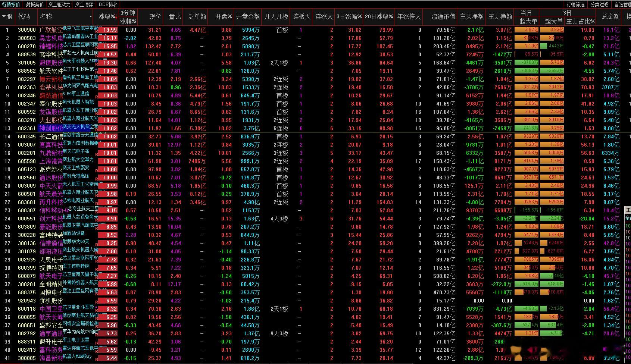
Task: Open the 资金驱动力 tab
Action: tap(59, 4)
